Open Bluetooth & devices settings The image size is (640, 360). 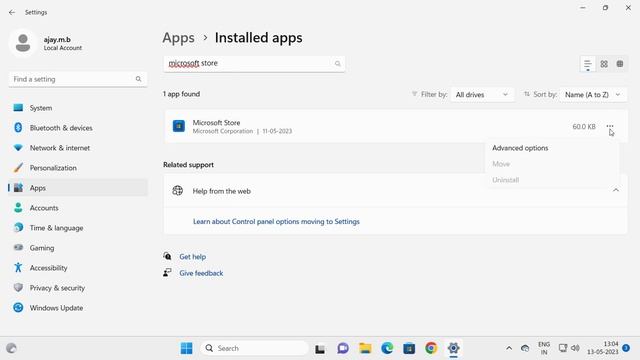pyautogui.click(x=78, y=128)
